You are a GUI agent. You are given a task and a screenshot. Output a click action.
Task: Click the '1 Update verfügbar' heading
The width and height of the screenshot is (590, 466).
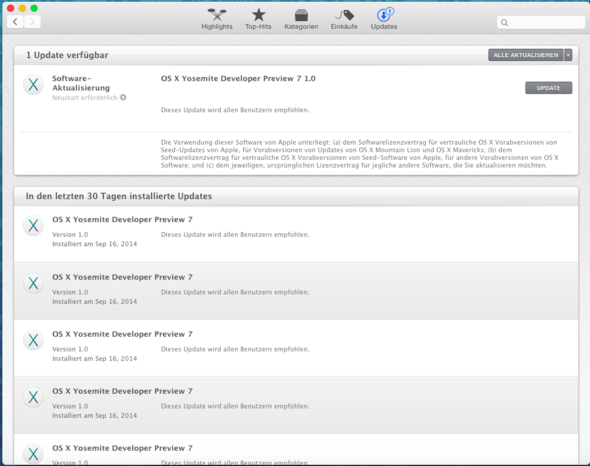[67, 55]
